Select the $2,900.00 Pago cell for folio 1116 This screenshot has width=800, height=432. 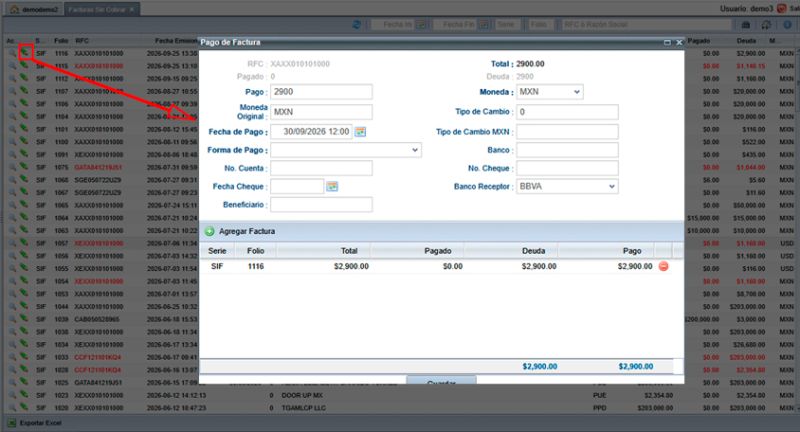(634, 266)
